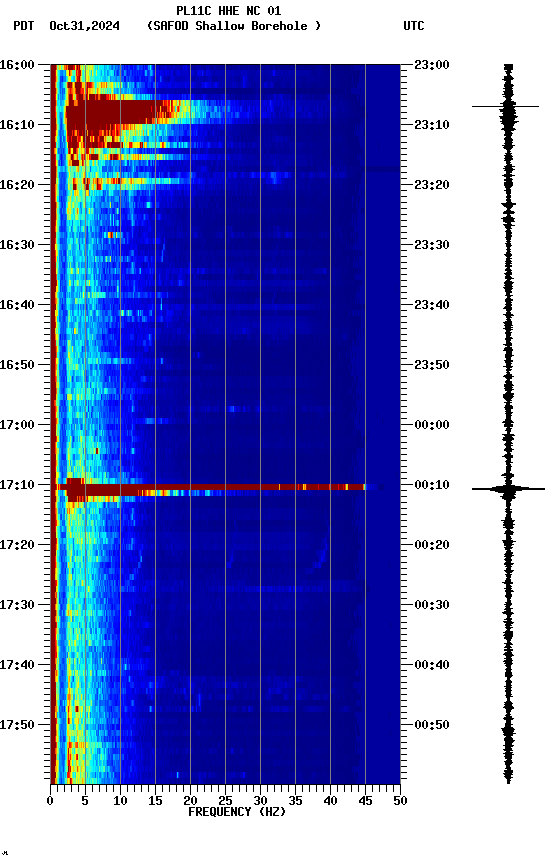The width and height of the screenshot is (552, 864).
Task: Click the 23:30 UTC time label
Action: 432,245
